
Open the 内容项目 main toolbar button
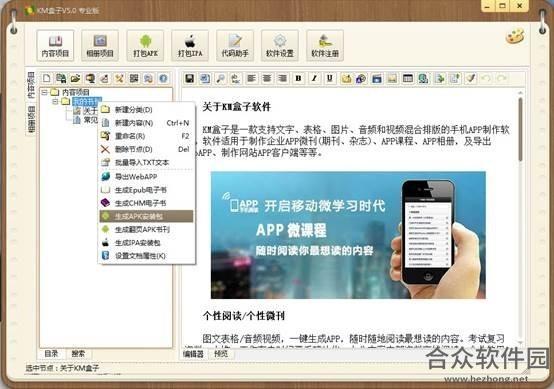(55, 45)
